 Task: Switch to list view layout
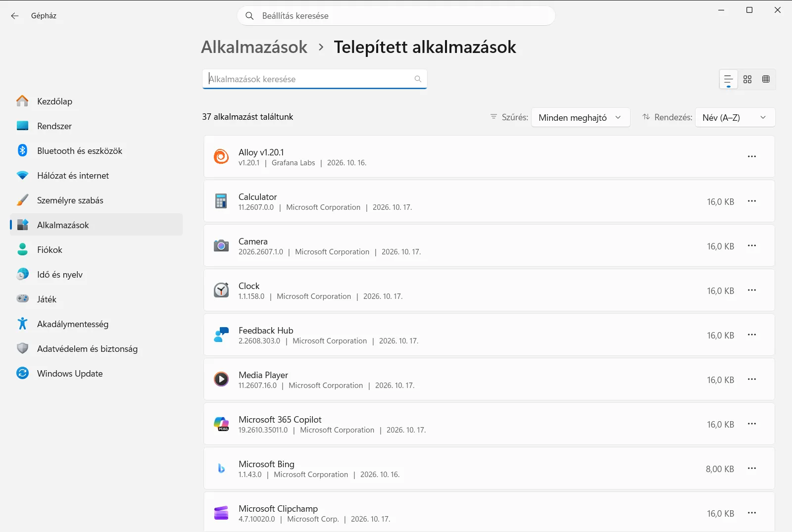728,79
